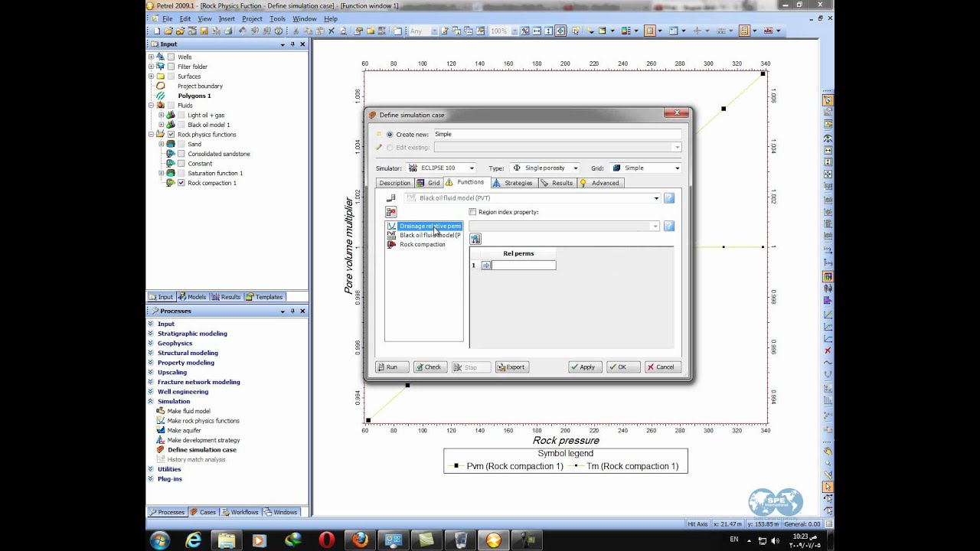This screenshot has width=980, height=551.
Task: Uncheck Rock physics functions checkbox
Action: click(x=171, y=135)
